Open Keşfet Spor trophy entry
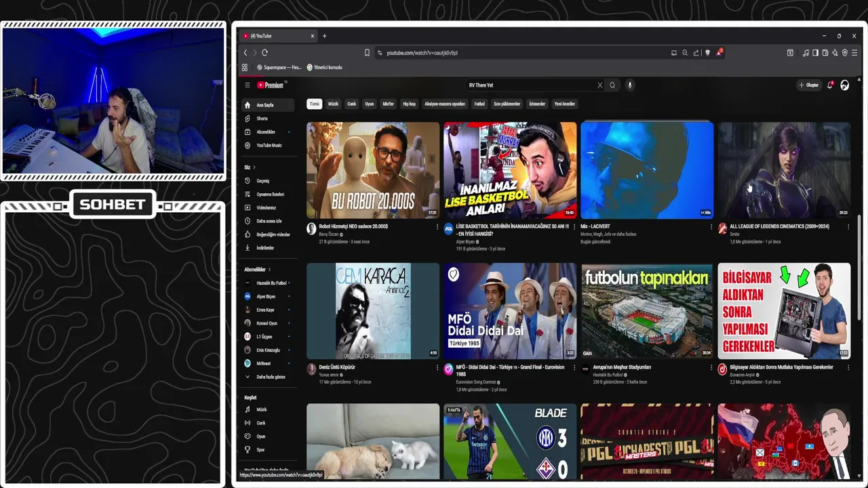Image resolution: width=868 pixels, height=488 pixels. [x=268, y=450]
